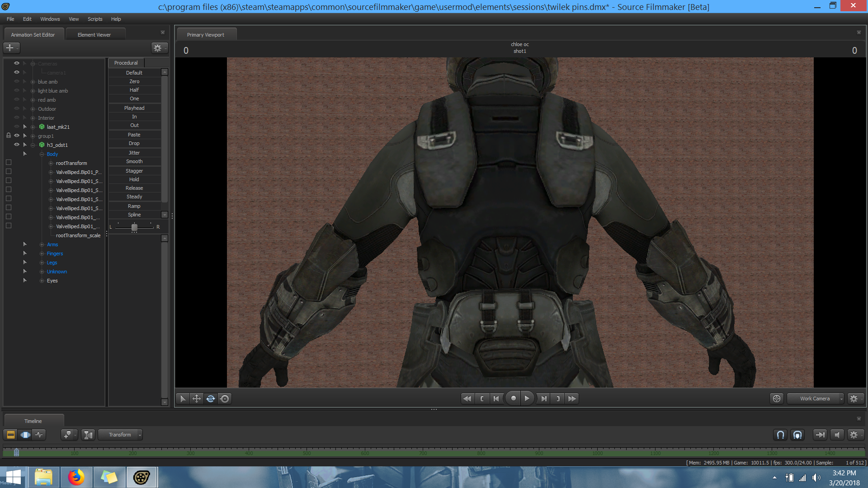Select the move manipulator tool
This screenshot has height=488, width=868.
pos(197,399)
